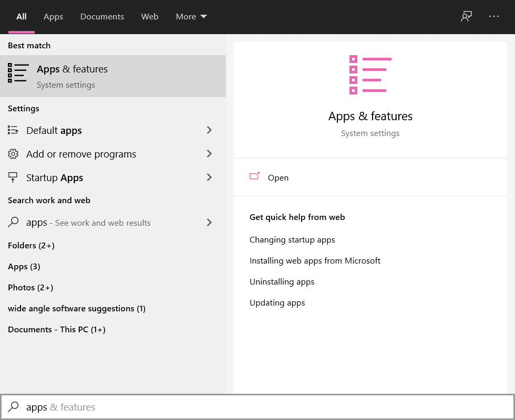Click the pink Open launch icon

pos(254,176)
